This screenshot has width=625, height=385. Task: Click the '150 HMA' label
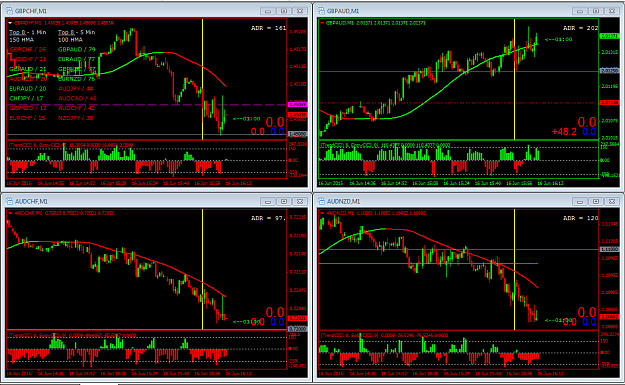(x=22, y=40)
